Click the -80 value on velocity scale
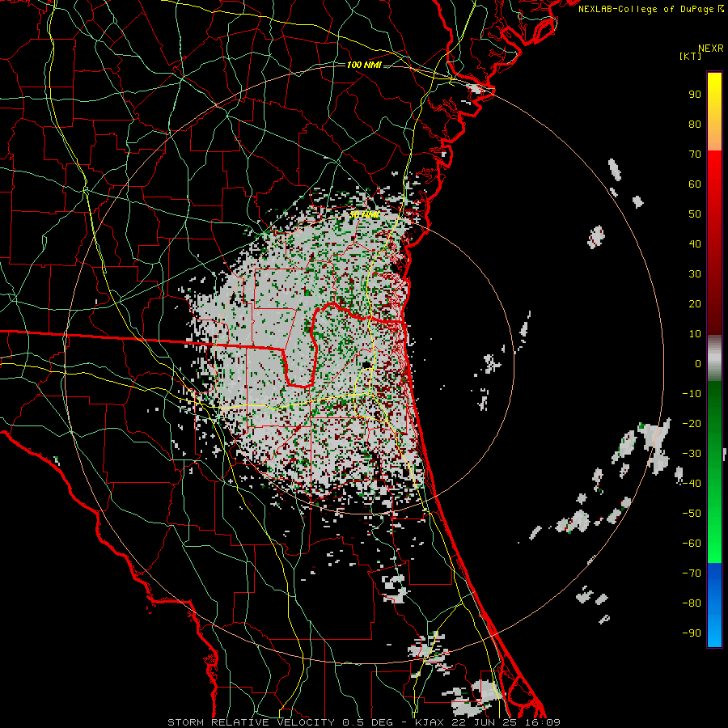Viewport: 728px width, 728px height. tap(692, 603)
